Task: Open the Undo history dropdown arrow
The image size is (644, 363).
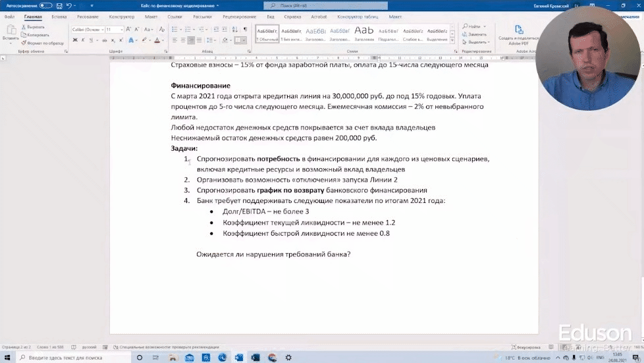Action: pyautogui.click(x=75, y=6)
